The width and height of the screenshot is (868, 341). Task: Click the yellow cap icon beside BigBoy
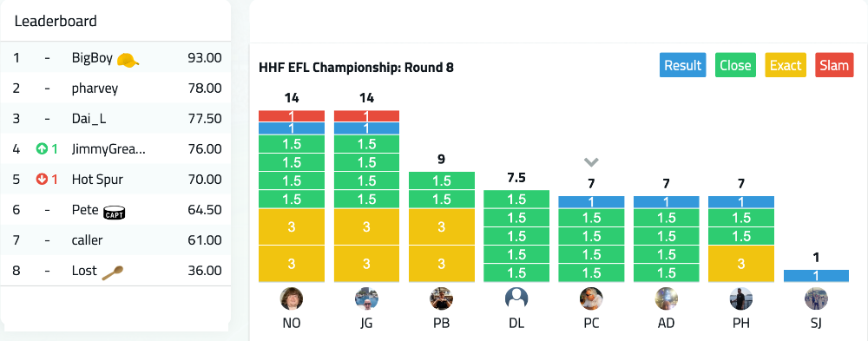pyautogui.click(x=128, y=59)
